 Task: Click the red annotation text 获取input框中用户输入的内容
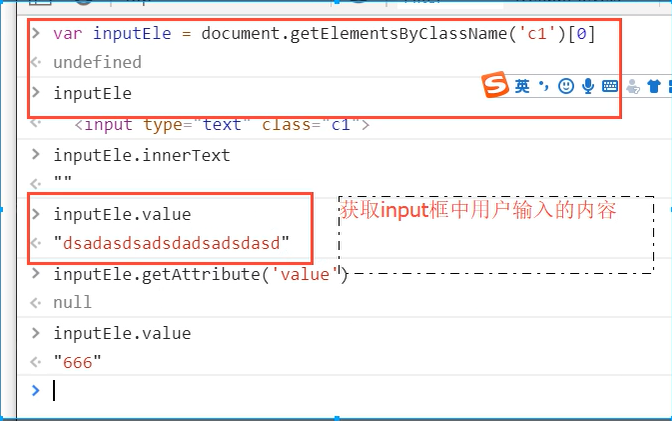pos(479,211)
